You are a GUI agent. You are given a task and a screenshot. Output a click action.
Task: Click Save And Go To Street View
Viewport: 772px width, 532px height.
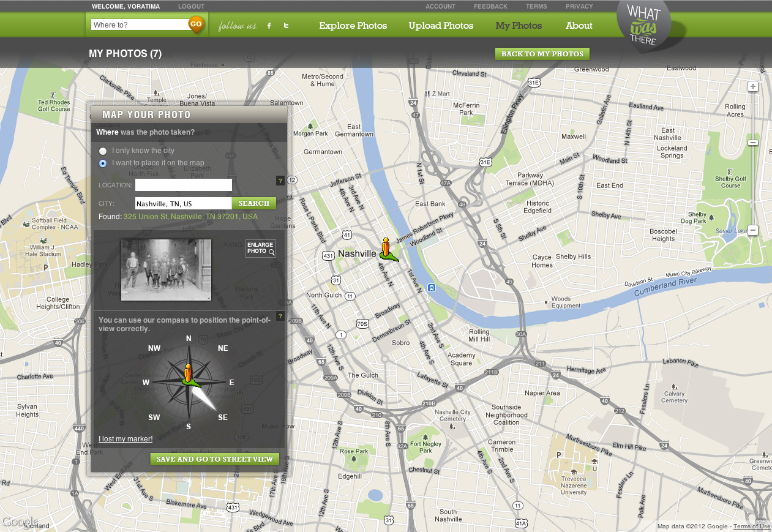[215, 459]
